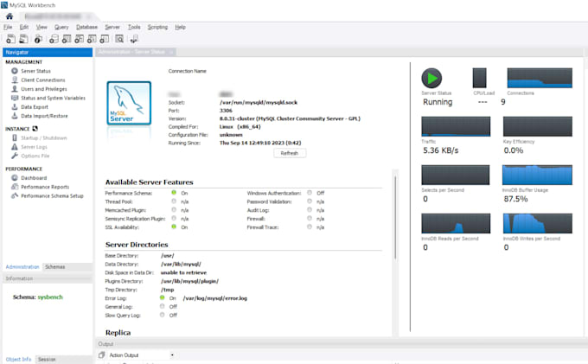
Task: Switch to the Session tab
Action: pyautogui.click(x=47, y=359)
